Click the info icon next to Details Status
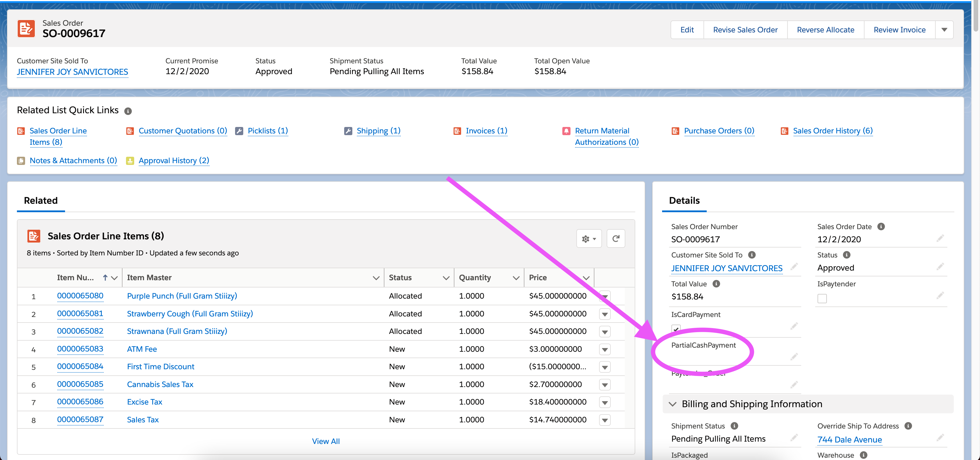980x460 pixels. (x=847, y=255)
